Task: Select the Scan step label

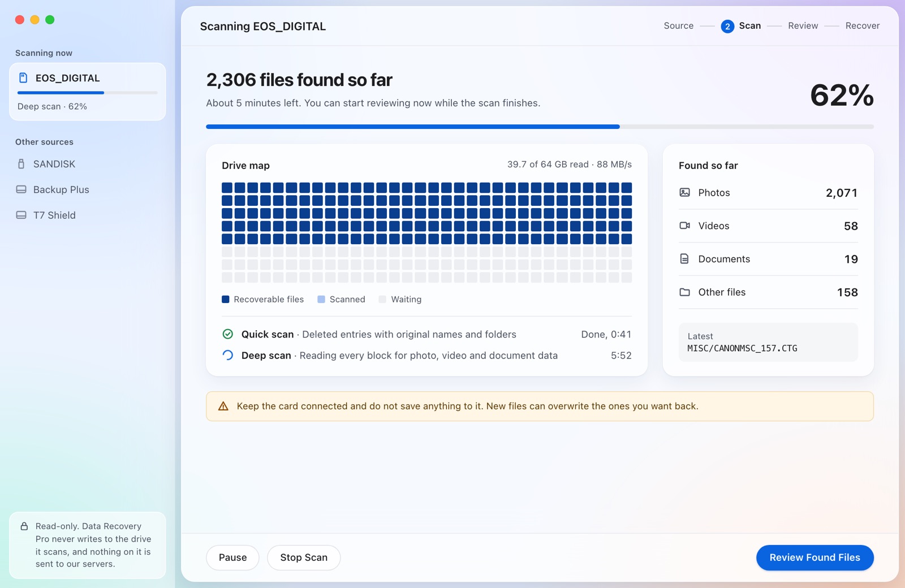Action: pos(750,25)
